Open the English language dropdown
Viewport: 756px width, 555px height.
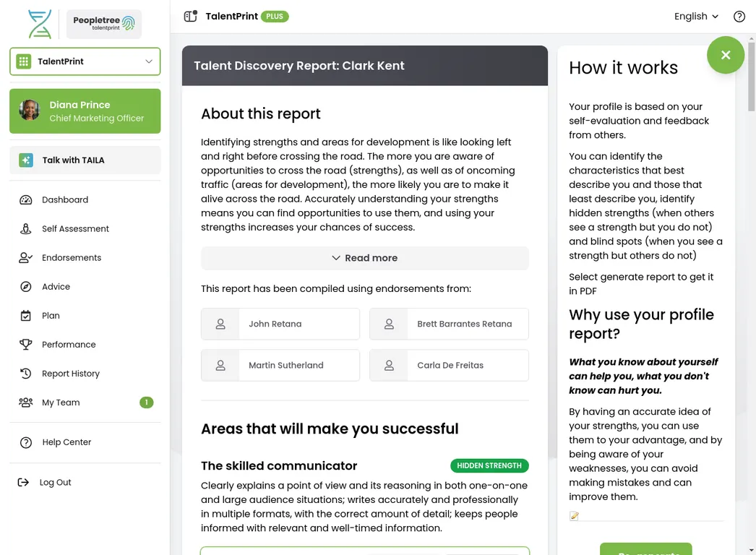(696, 17)
